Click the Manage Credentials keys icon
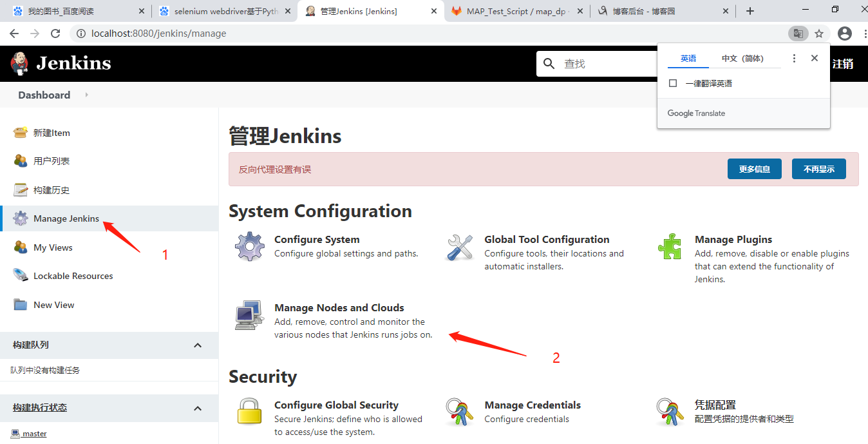Viewport: 868px width, 444px height. (x=460, y=412)
